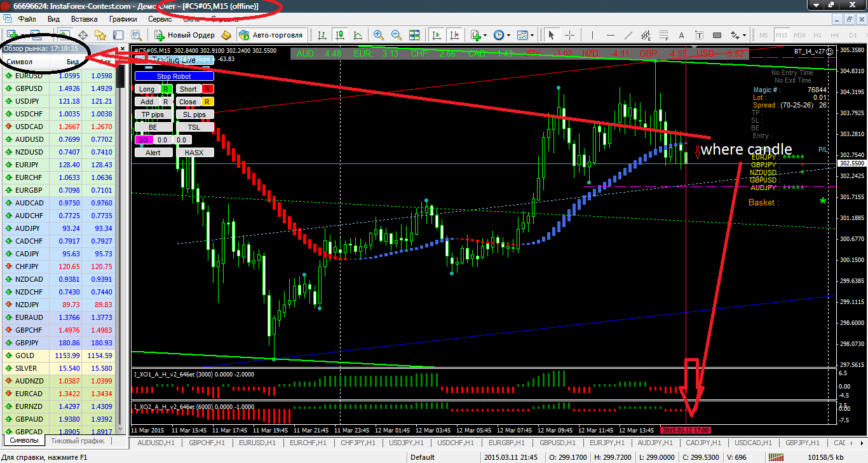Switch timeframe to M5

pyautogui.click(x=764, y=34)
